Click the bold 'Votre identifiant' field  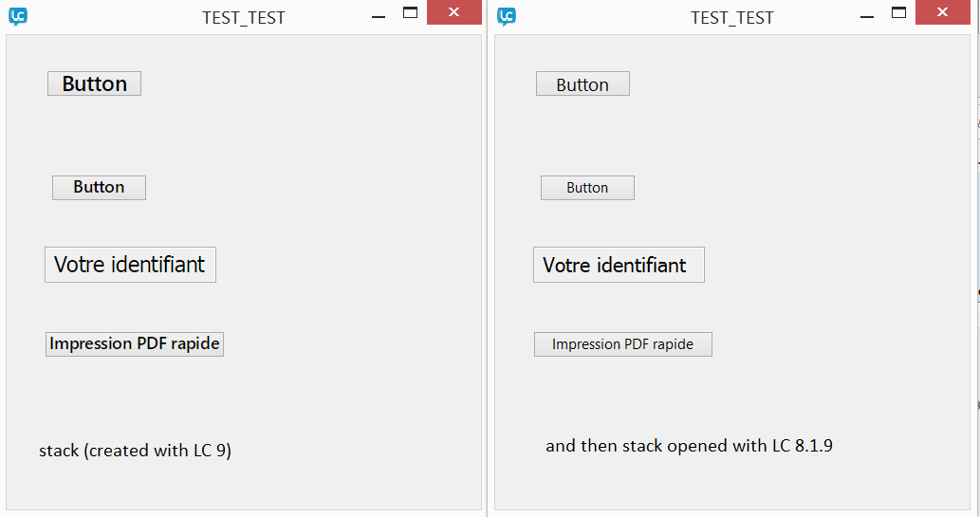(x=130, y=265)
